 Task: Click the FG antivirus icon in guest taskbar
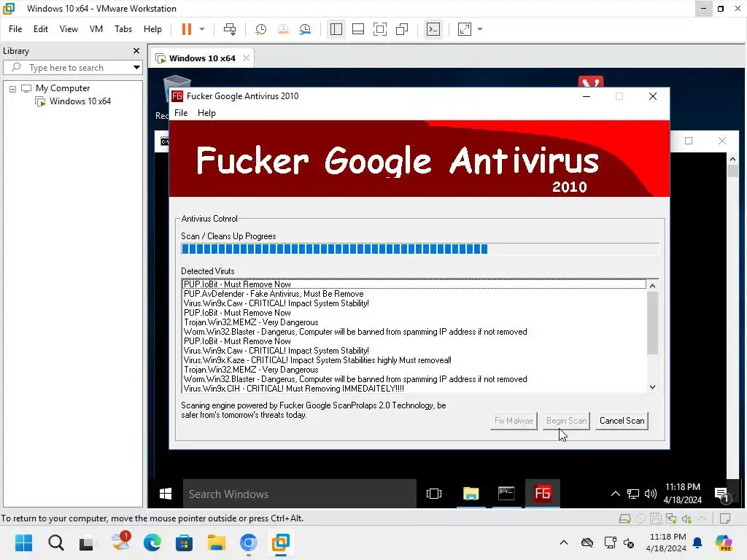tap(543, 494)
